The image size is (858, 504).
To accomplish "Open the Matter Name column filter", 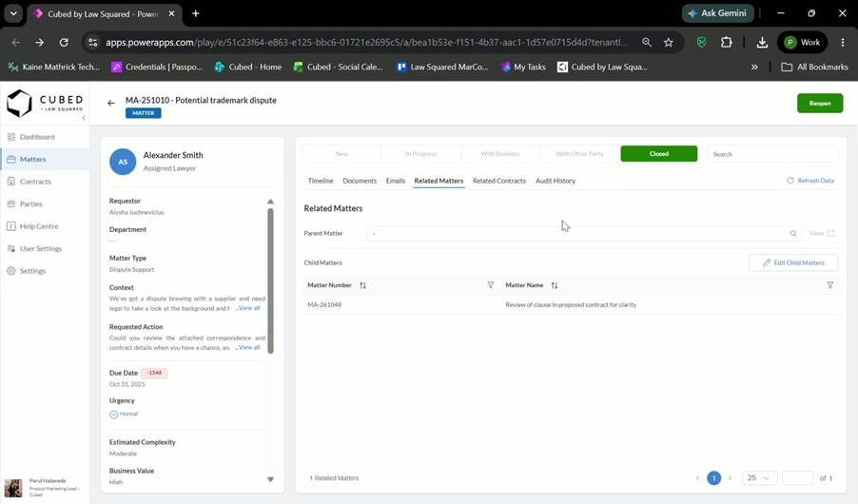I will tap(830, 285).
